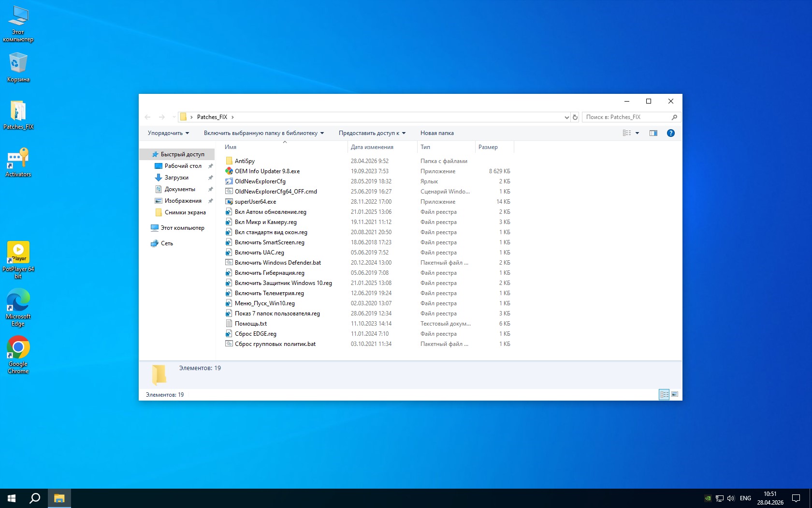Open the taskbar search magnifier
This screenshot has height=508, width=812.
coord(35,498)
